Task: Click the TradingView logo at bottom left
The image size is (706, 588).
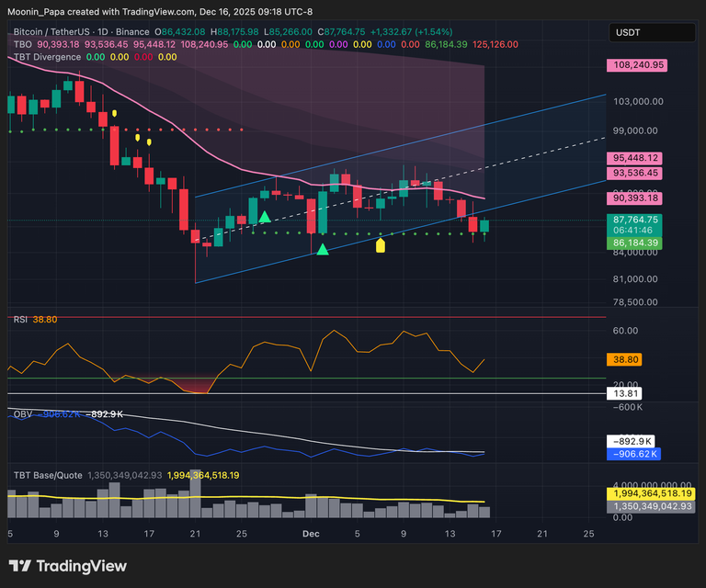Action: [x=68, y=566]
